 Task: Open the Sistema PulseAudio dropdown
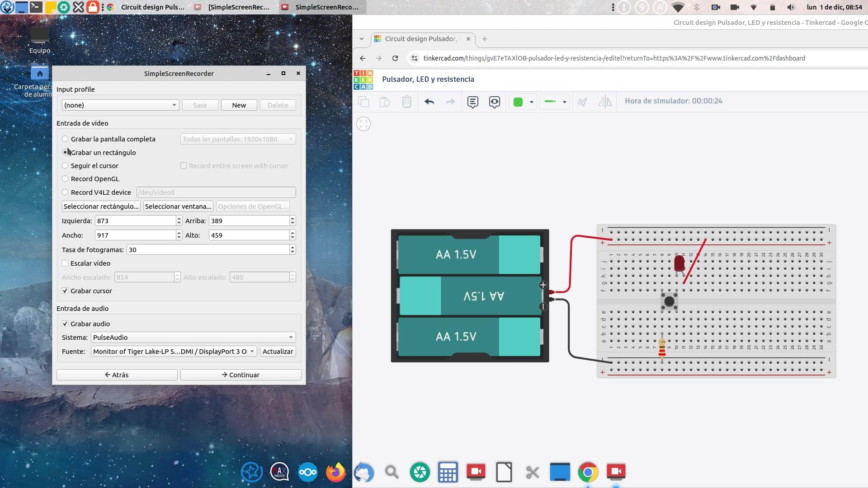click(x=193, y=338)
